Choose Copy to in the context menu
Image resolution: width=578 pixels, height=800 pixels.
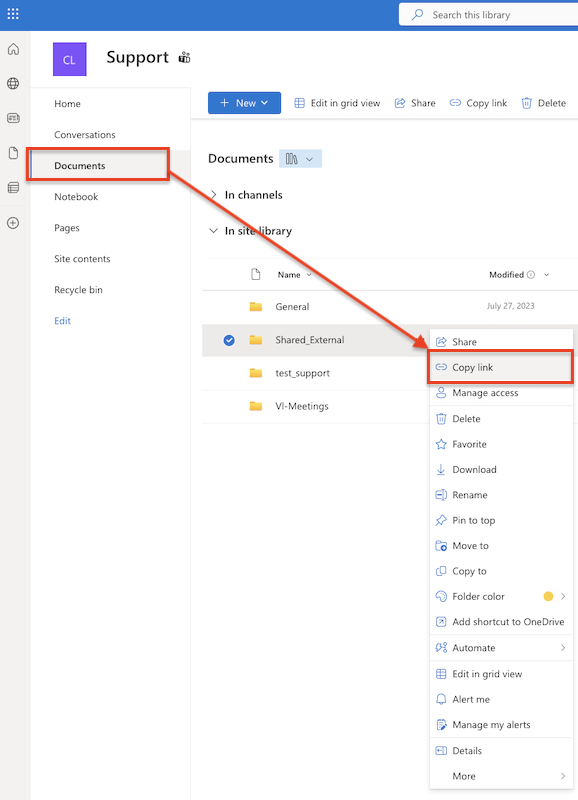501,571
